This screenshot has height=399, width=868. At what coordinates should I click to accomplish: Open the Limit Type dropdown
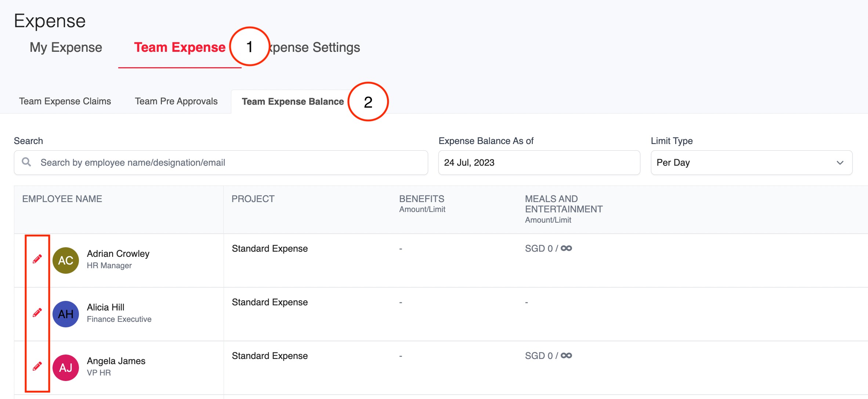tap(751, 162)
